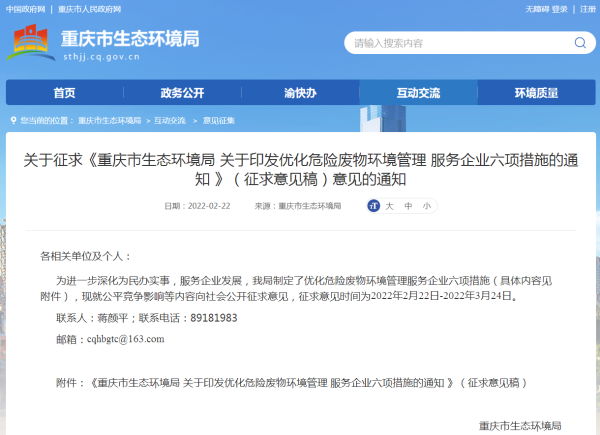Viewport: 600px width, 435px height.
Task: Open the 中国政府网 link
Action: tap(23, 8)
